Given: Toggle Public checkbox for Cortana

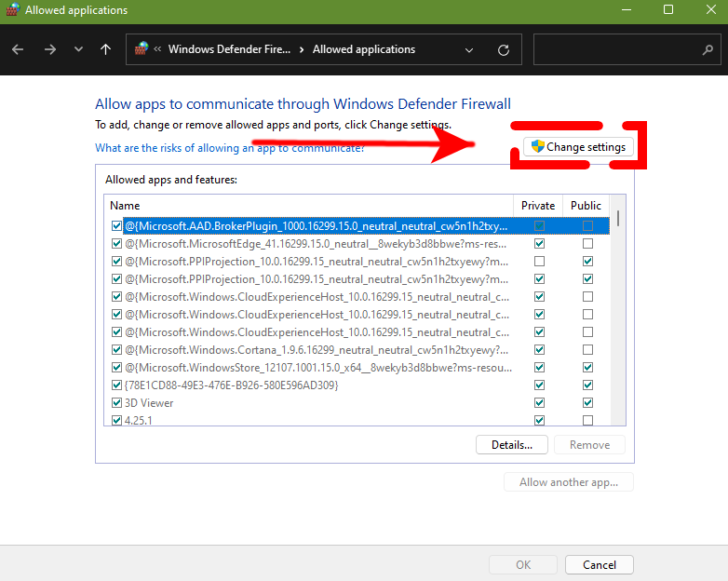Looking at the screenshot, I should coord(587,350).
